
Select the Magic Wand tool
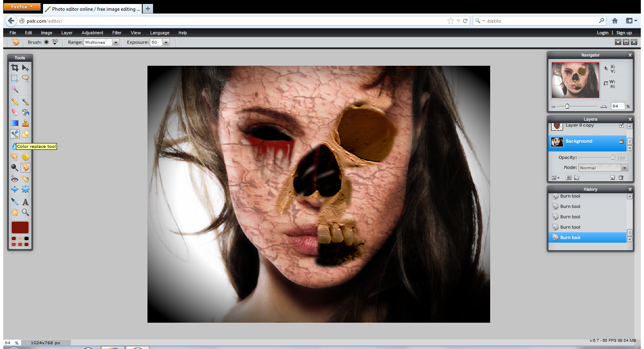(x=15, y=90)
